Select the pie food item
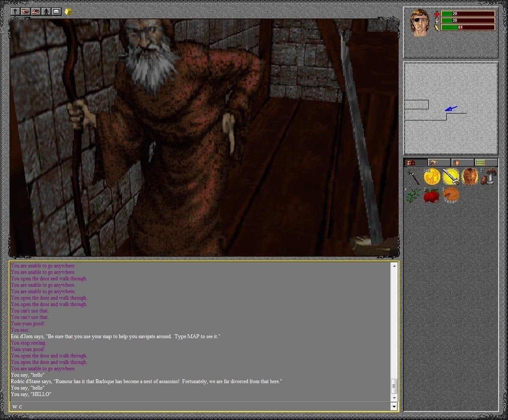This screenshot has height=420, width=508. (x=451, y=195)
